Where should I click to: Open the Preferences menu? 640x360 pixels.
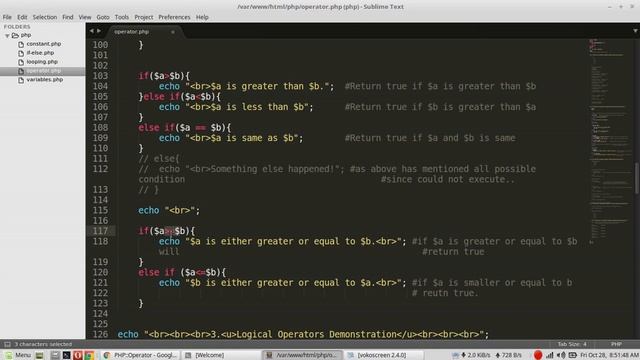click(174, 17)
